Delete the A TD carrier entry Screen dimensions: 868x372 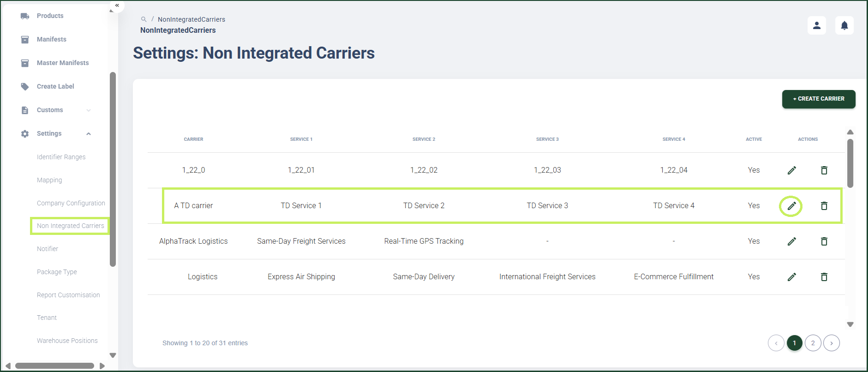click(x=824, y=206)
